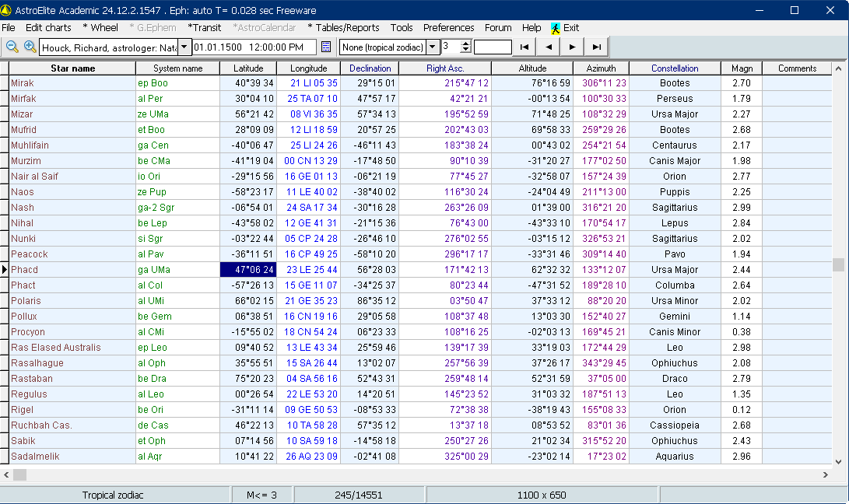Select the star name Polaris

pos(26,300)
